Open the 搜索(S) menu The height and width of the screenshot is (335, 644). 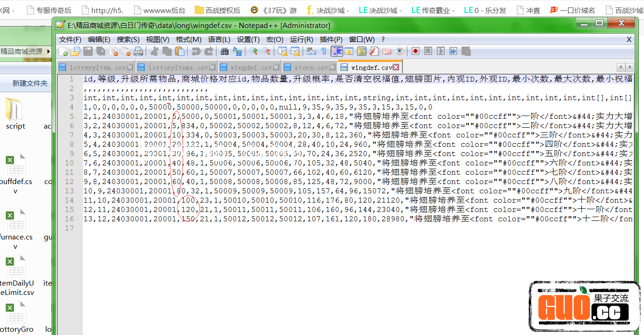[x=128, y=40]
